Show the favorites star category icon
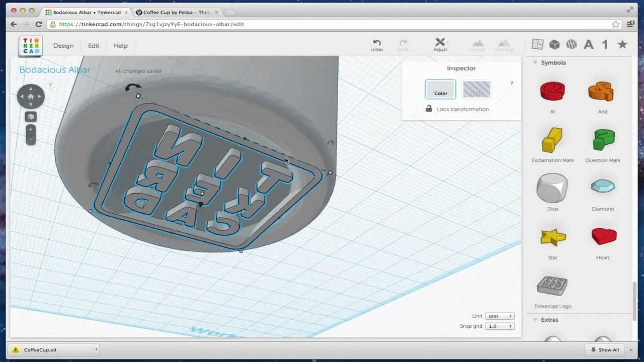The image size is (644, 362). click(x=622, y=44)
